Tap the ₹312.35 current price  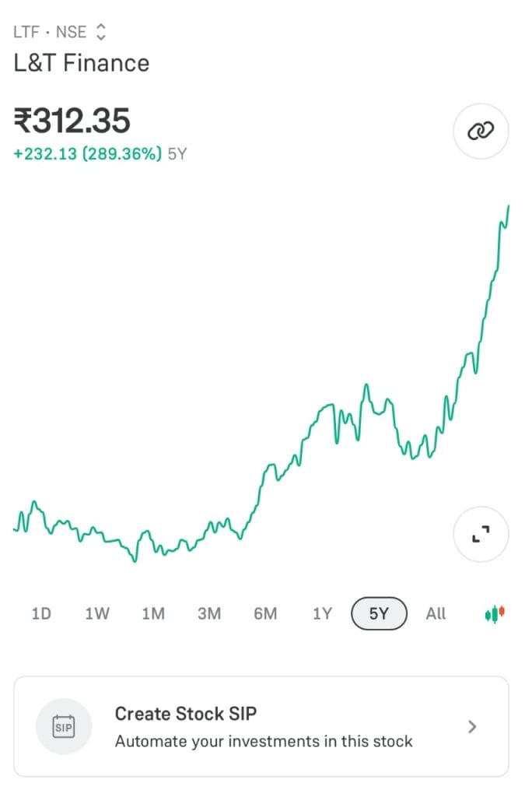tap(72, 121)
